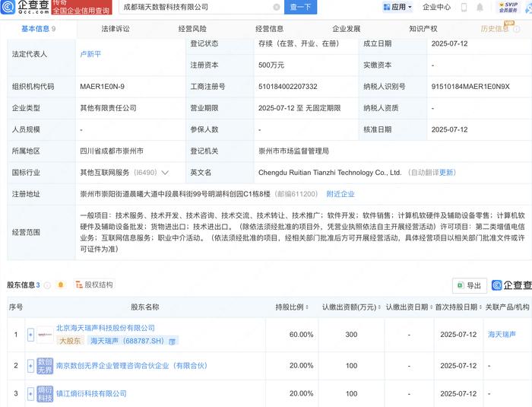The image size is (532, 407).
Task: Select registration number 510184002207332
Action: (288, 87)
